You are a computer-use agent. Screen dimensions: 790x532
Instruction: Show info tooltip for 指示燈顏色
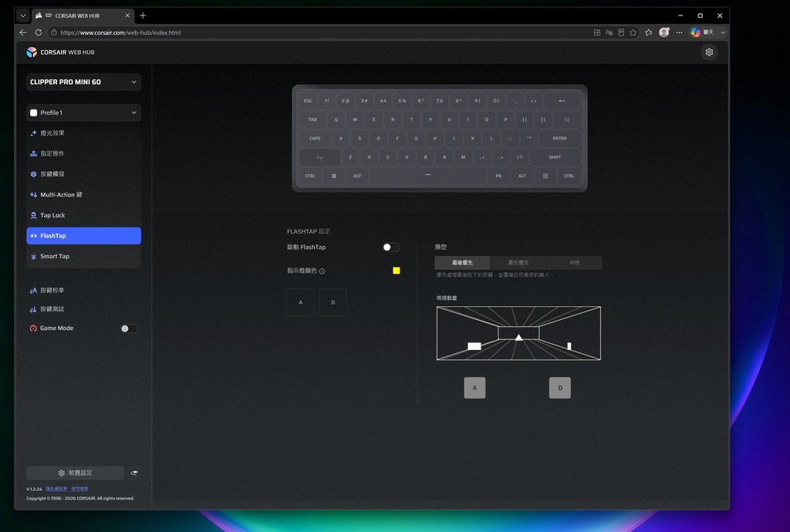(x=322, y=271)
